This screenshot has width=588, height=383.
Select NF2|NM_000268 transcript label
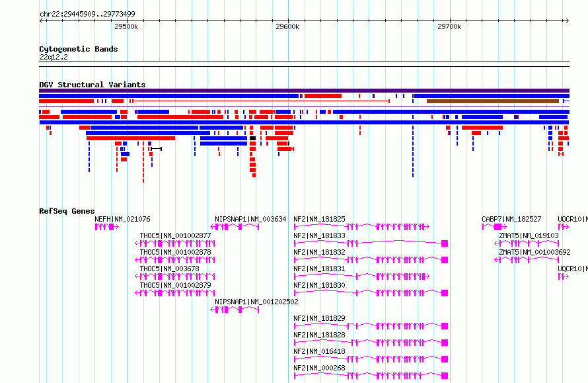tap(319, 368)
